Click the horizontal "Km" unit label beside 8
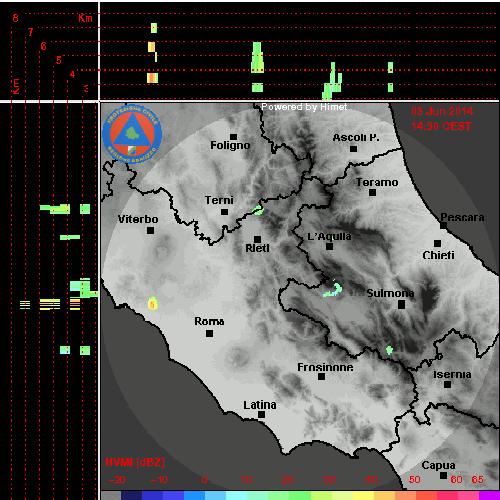Image resolution: width=500 pixels, height=500 pixels. [x=85, y=18]
